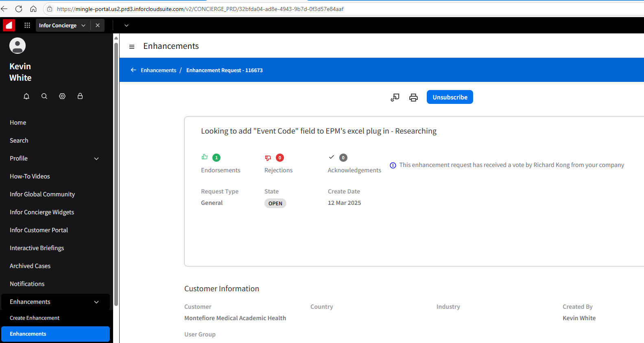
Task: Open the chevron dropdown beside the tab bar
Action: pyautogui.click(x=127, y=25)
